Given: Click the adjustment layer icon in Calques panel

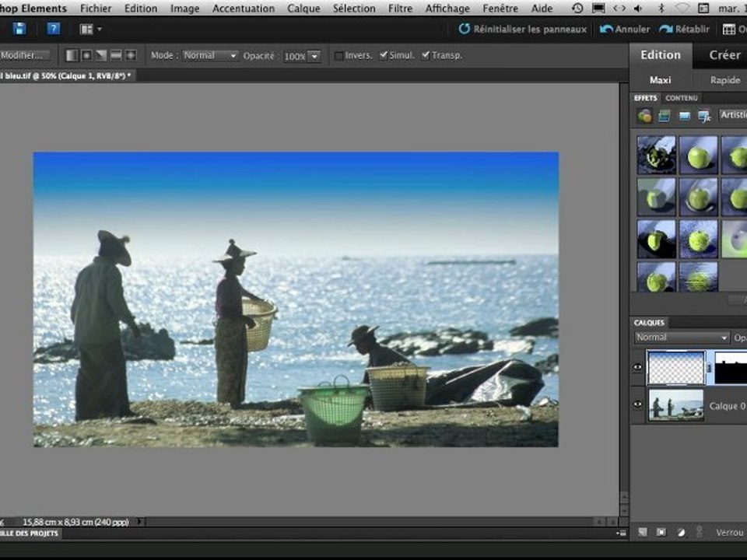Looking at the screenshot, I should click(681, 532).
